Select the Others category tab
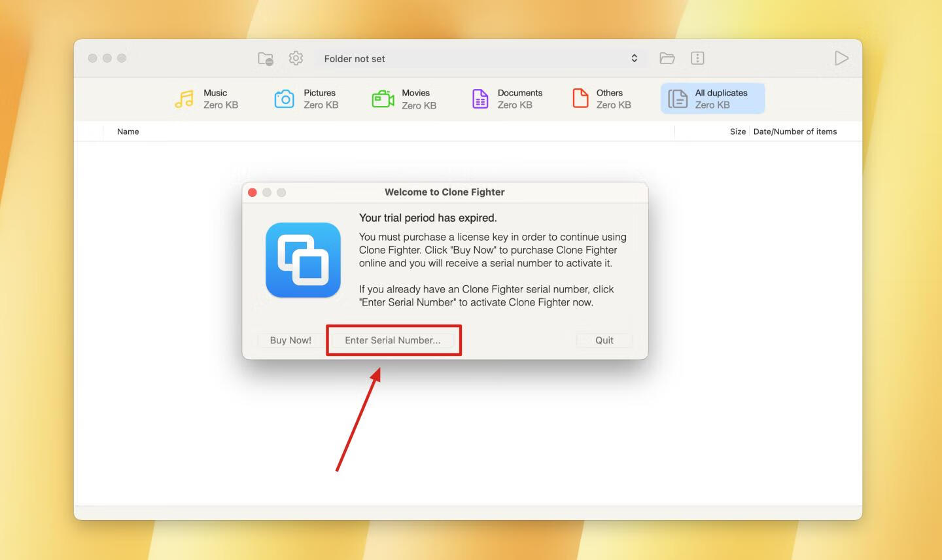 point(602,99)
